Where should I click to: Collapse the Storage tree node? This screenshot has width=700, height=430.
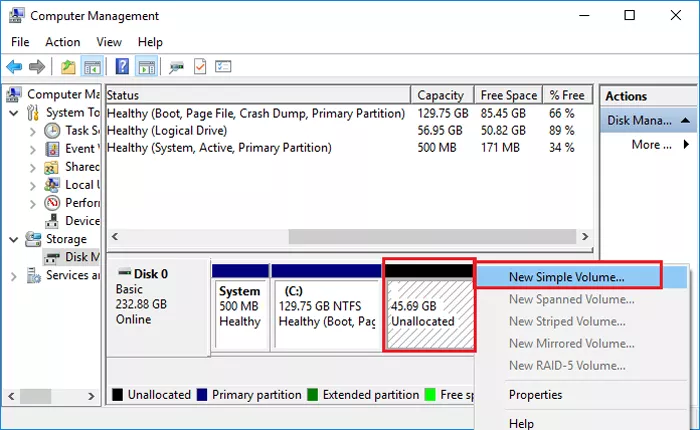click(x=14, y=239)
